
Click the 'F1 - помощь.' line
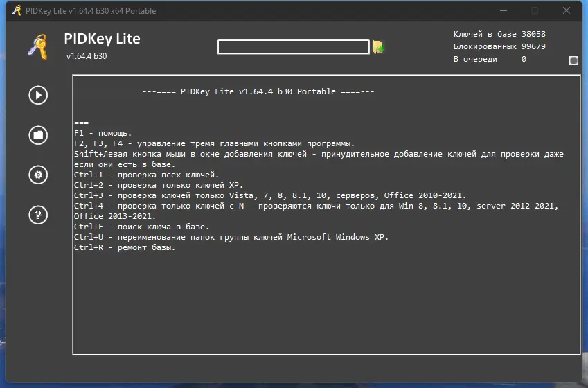pos(103,133)
